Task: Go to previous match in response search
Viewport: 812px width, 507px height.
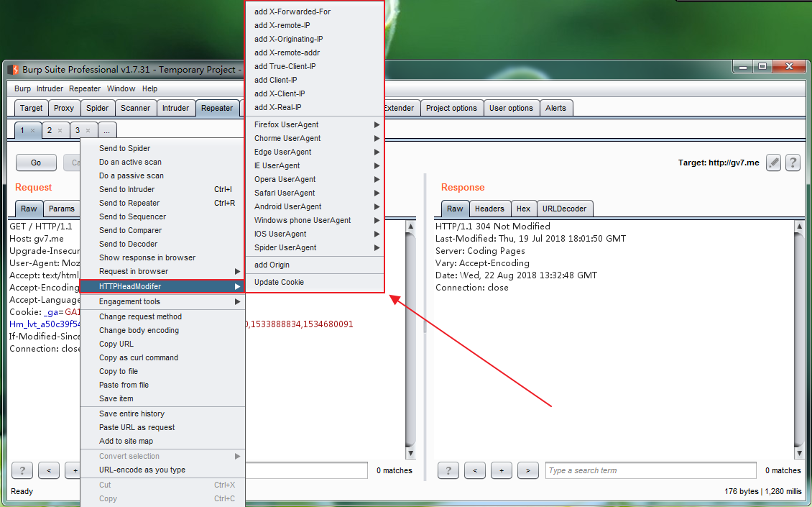Action: tap(475, 470)
